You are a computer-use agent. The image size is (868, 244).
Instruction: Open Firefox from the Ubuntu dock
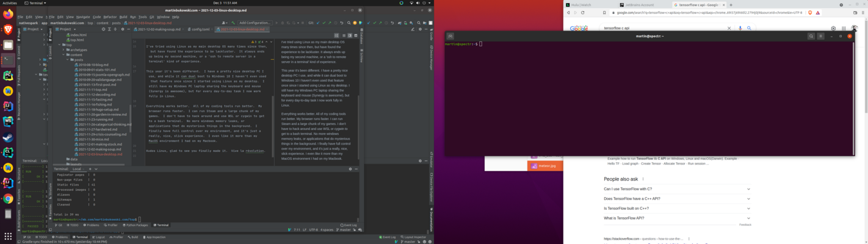coord(9,13)
